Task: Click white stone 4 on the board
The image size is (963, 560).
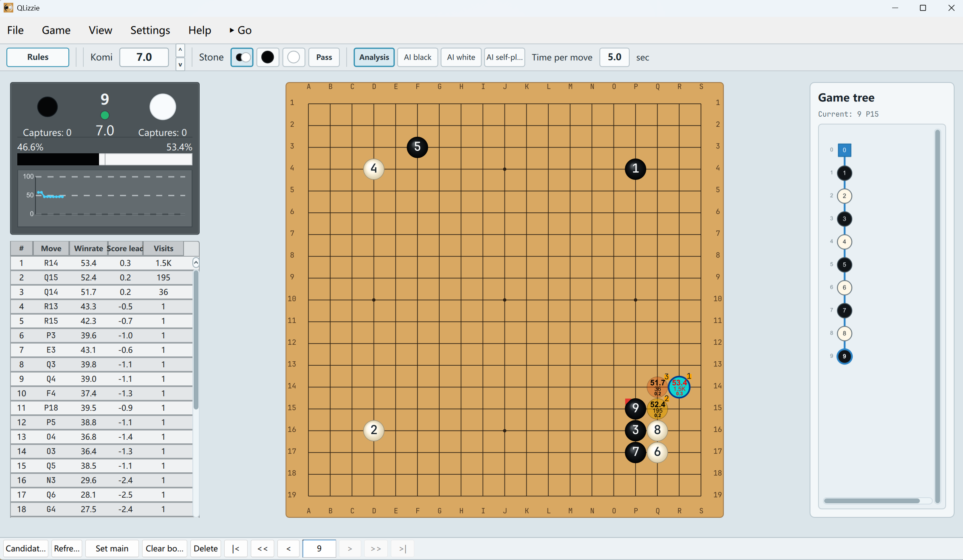Action: 374,169
